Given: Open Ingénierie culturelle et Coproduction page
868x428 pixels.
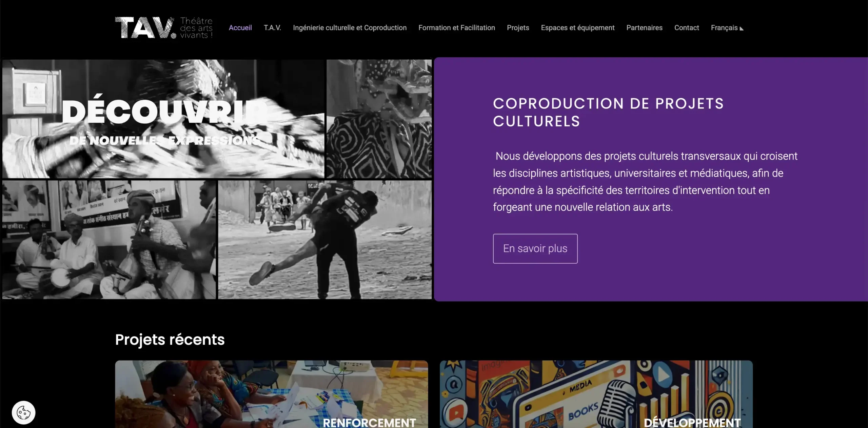Looking at the screenshot, I should click(x=350, y=28).
